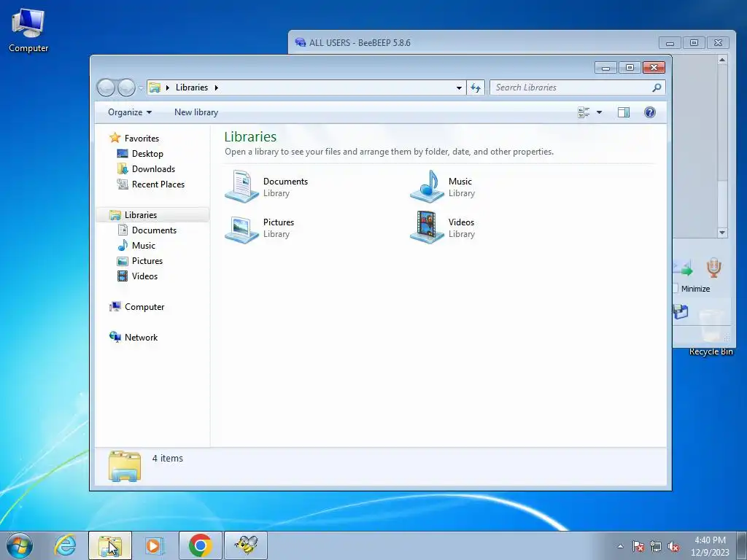
Task: Refresh the Libraries location
Action: [x=476, y=87]
